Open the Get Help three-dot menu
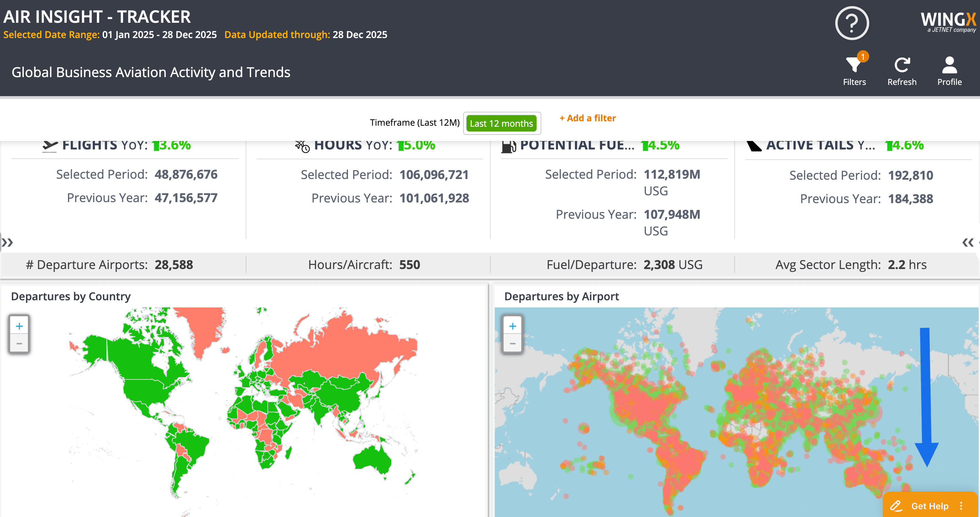The height and width of the screenshot is (517, 980). 961,505
